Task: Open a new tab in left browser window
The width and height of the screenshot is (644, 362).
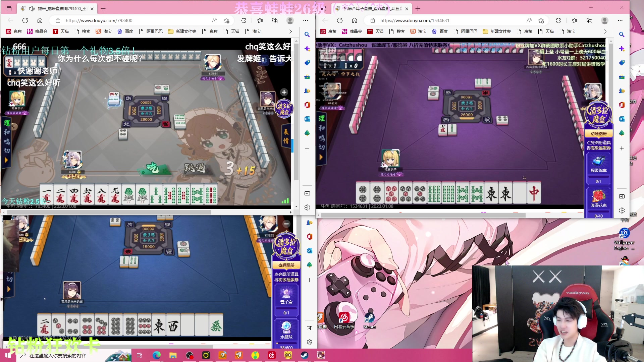Action: click(x=103, y=9)
